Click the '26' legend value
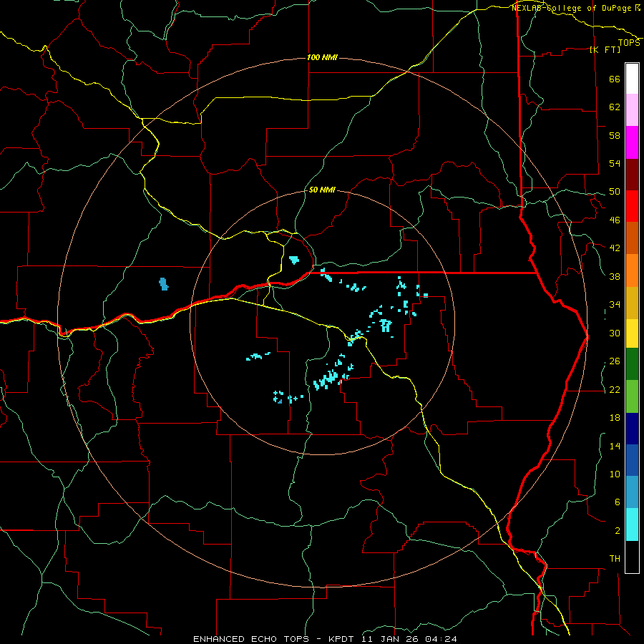 615,361
